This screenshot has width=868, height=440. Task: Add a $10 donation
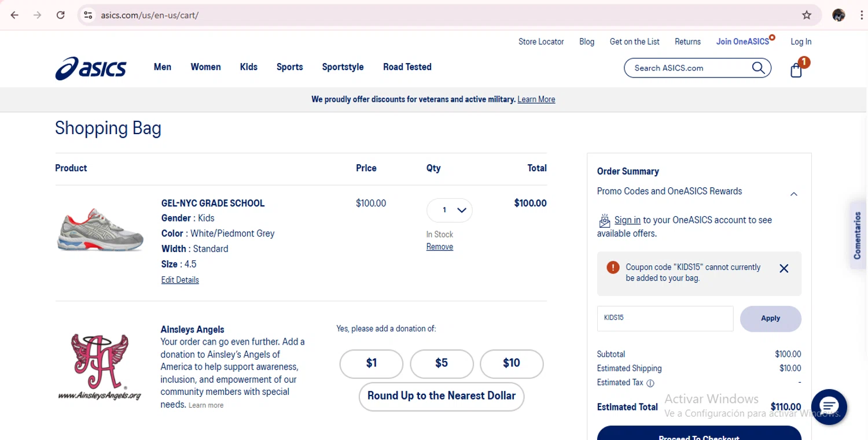coord(512,363)
